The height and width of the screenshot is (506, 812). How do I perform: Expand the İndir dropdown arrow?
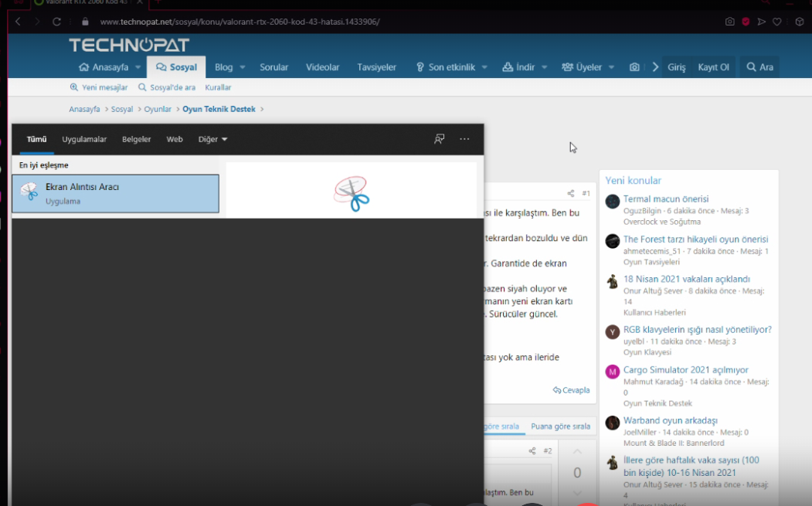pos(544,67)
